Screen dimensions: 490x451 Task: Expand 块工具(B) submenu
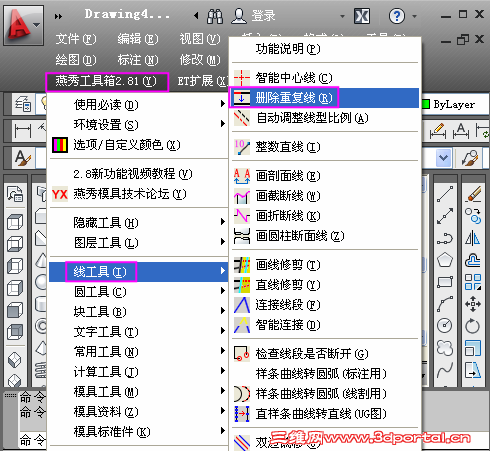point(138,312)
